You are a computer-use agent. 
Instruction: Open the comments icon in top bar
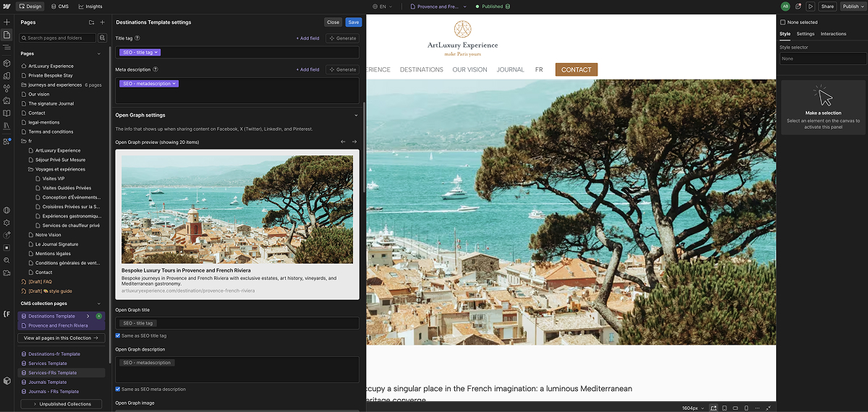pos(799,6)
